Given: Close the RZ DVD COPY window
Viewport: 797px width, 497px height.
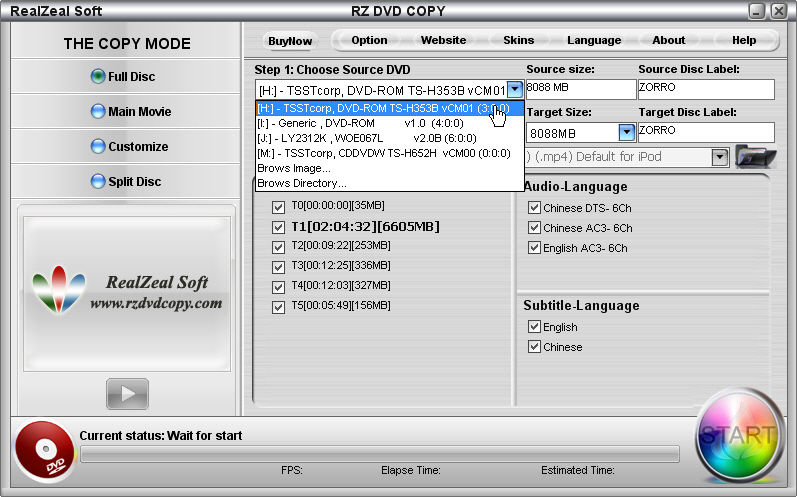Looking at the screenshot, I should (x=778, y=11).
